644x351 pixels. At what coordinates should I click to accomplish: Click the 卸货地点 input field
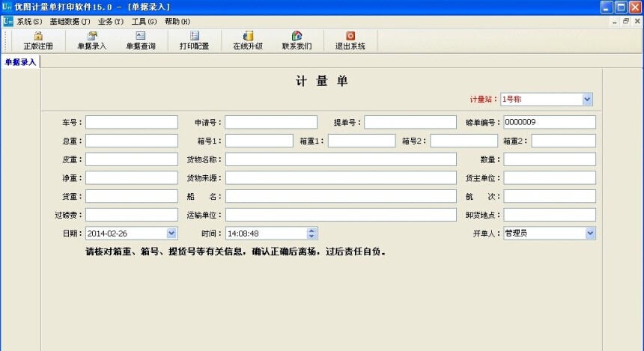point(550,215)
